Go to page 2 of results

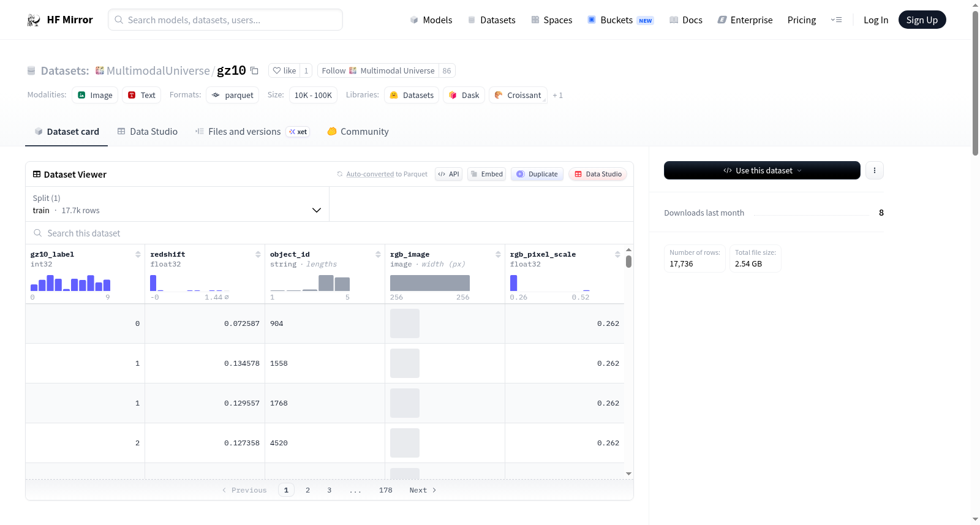pyautogui.click(x=307, y=490)
